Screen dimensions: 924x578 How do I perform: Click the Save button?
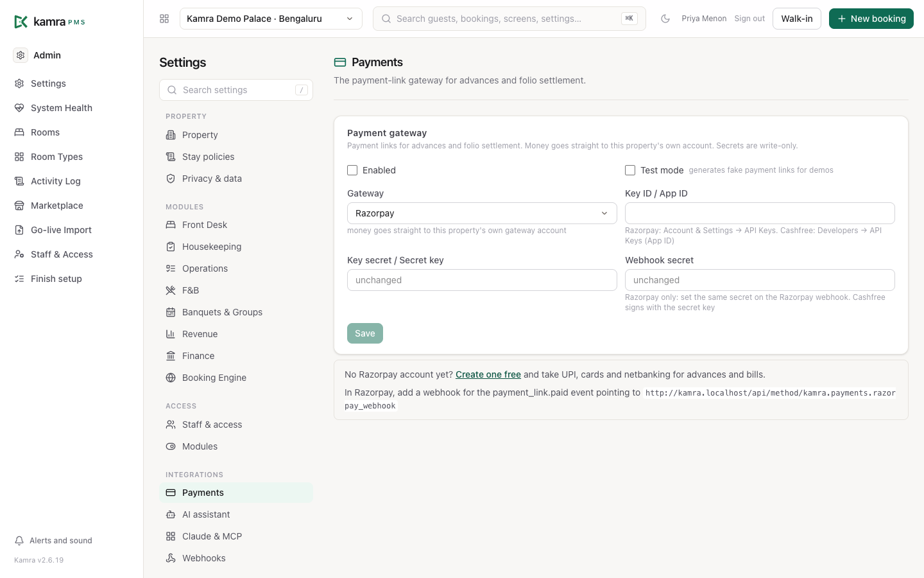click(x=365, y=333)
